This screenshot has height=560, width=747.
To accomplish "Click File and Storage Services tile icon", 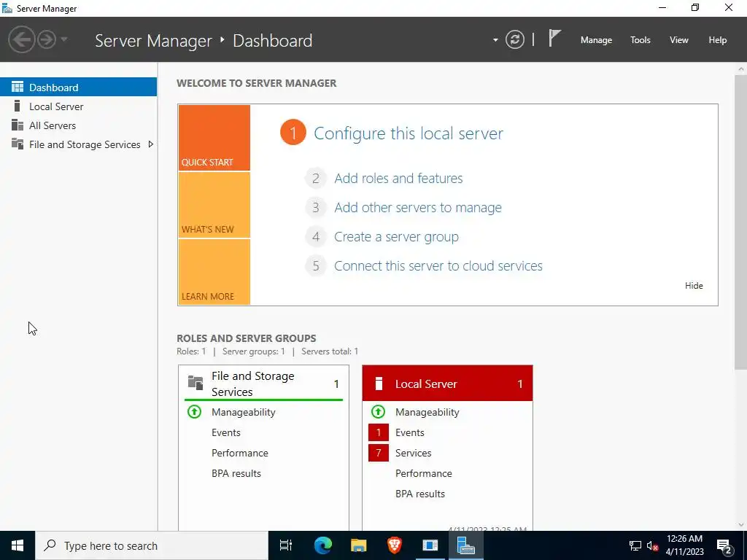I will 196,382.
